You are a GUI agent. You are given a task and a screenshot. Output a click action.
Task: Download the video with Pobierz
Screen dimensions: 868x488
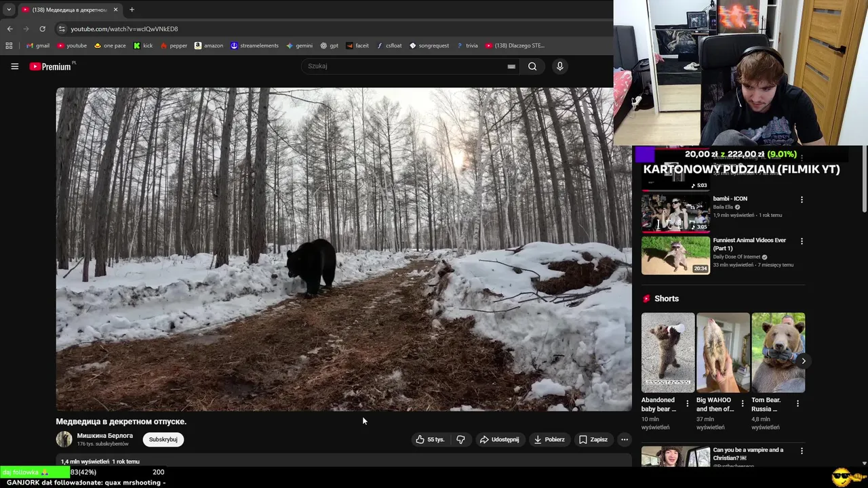click(x=549, y=439)
